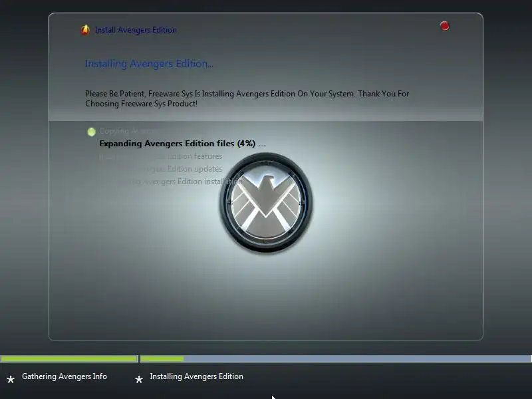Click the S.H.I.E.L.D. eagle emblem

click(x=266, y=203)
